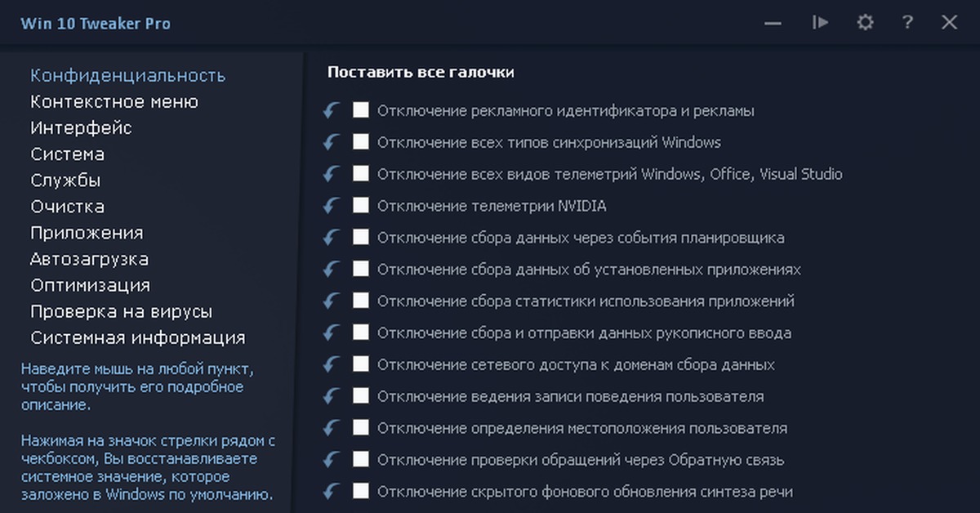Restore arrow beside записи поведения пользователя
Image resolution: width=980 pixels, height=513 pixels.
pos(331,397)
